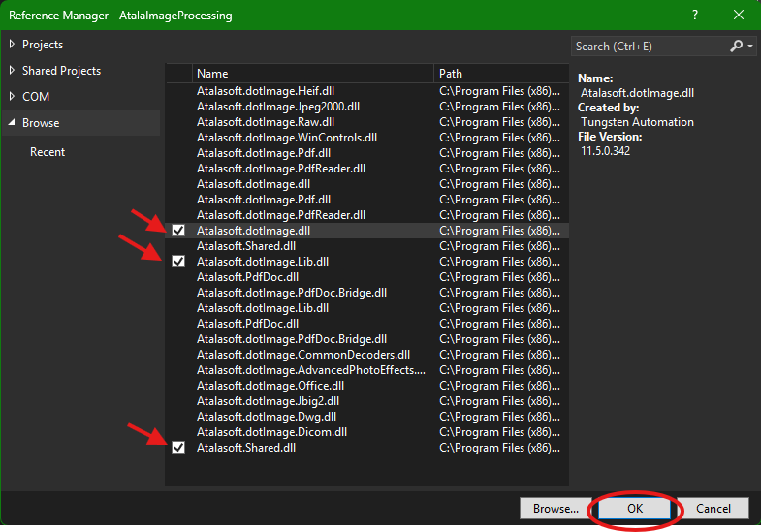Collapse the Browse category
761x532 pixels.
coord(12,123)
